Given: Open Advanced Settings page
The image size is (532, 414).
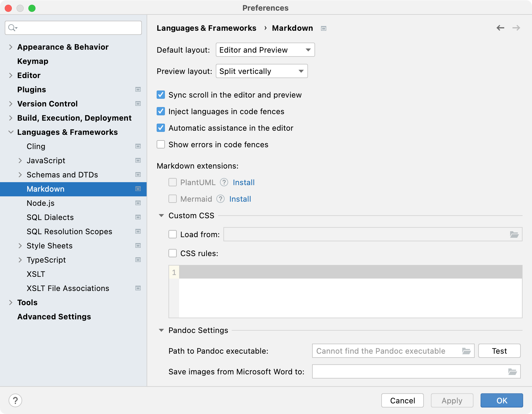Looking at the screenshot, I should pyautogui.click(x=54, y=317).
